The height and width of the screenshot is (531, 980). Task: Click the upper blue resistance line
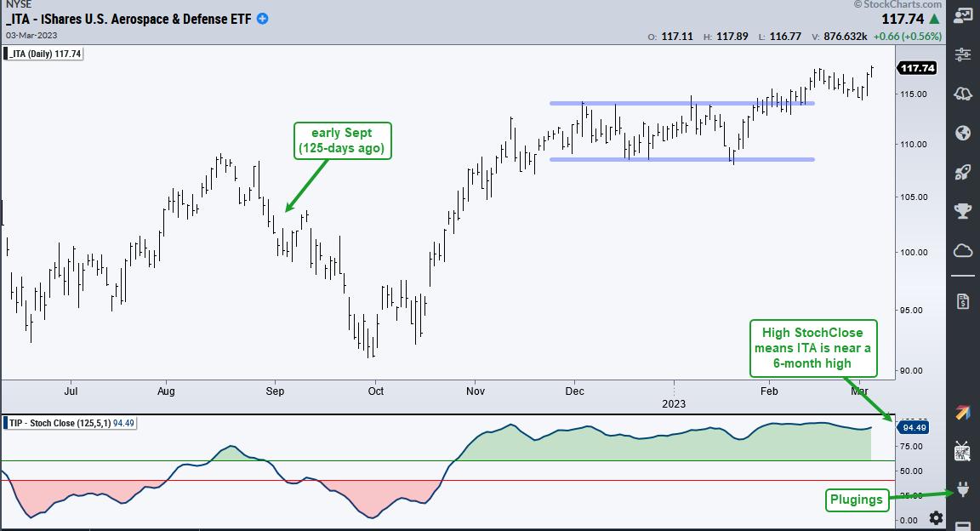(681, 104)
